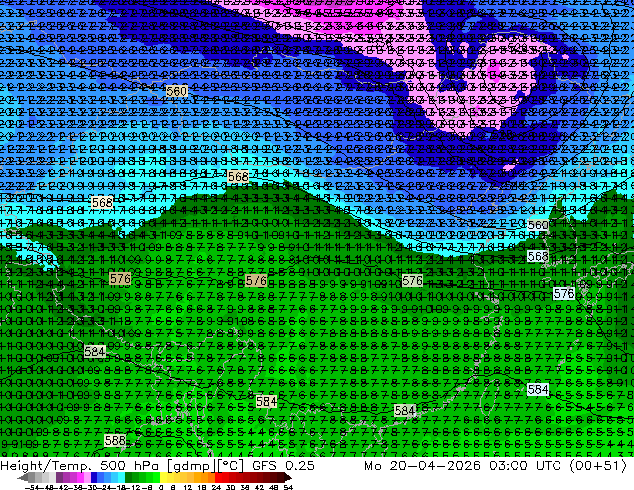Click the 560 contour label near the right edge
The image size is (634, 490).
(x=538, y=225)
